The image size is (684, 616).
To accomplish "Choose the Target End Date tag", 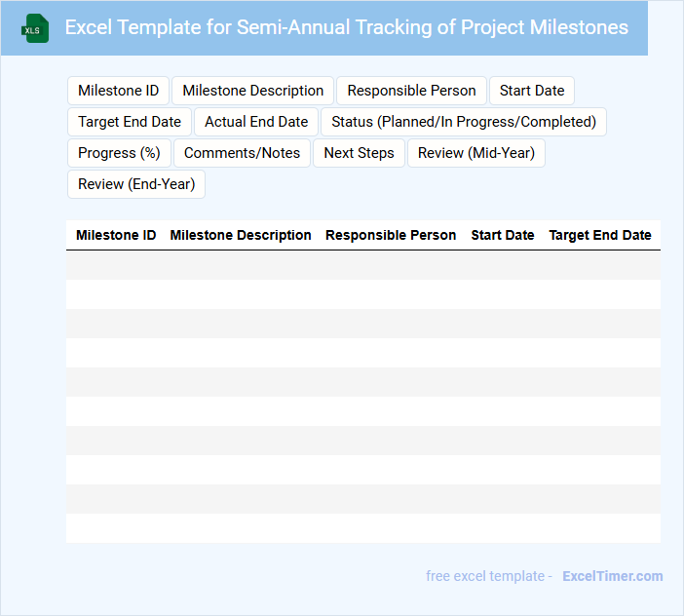I will pos(130,122).
